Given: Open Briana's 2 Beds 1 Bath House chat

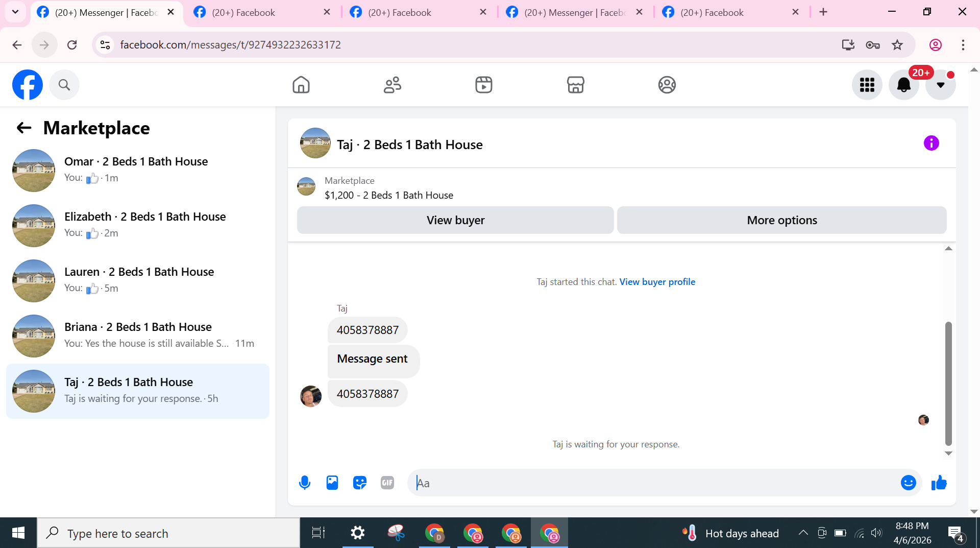Looking at the screenshot, I should [138, 336].
